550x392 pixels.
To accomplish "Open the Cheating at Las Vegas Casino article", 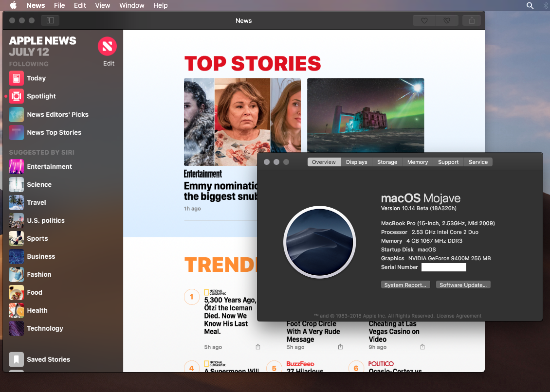I will coord(394,332).
